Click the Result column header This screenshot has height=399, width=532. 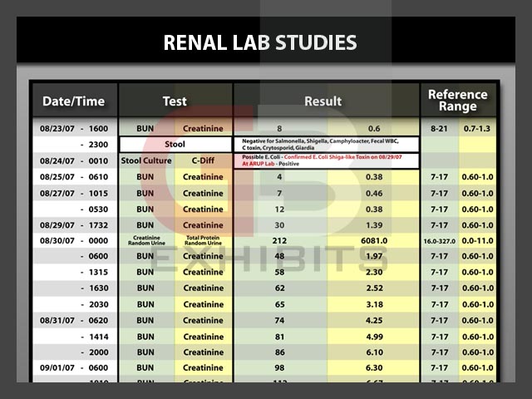pos(323,101)
